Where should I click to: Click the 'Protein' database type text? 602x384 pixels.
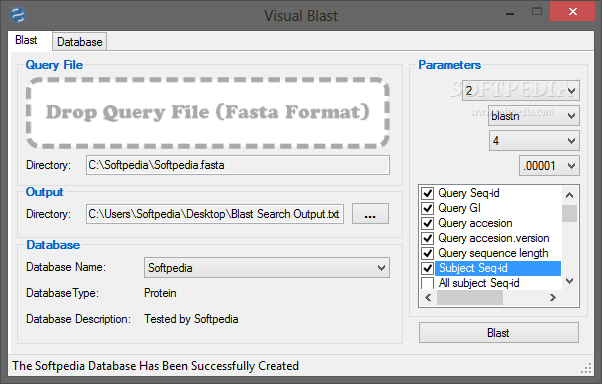160,293
